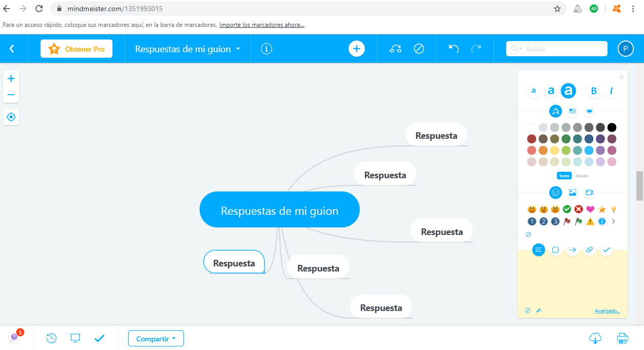
Task: Select the notes section button
Action: click(539, 250)
